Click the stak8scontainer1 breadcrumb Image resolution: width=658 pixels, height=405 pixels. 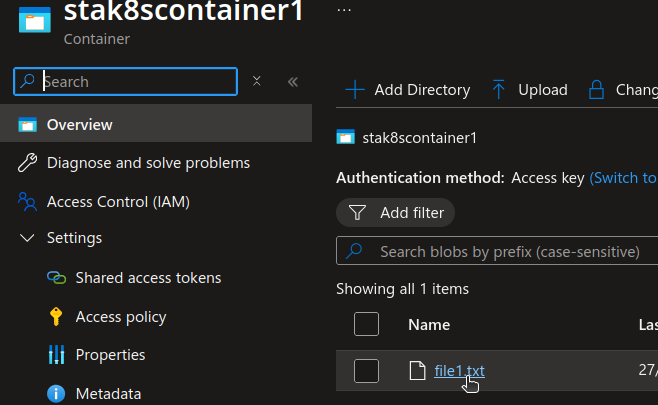[420, 138]
